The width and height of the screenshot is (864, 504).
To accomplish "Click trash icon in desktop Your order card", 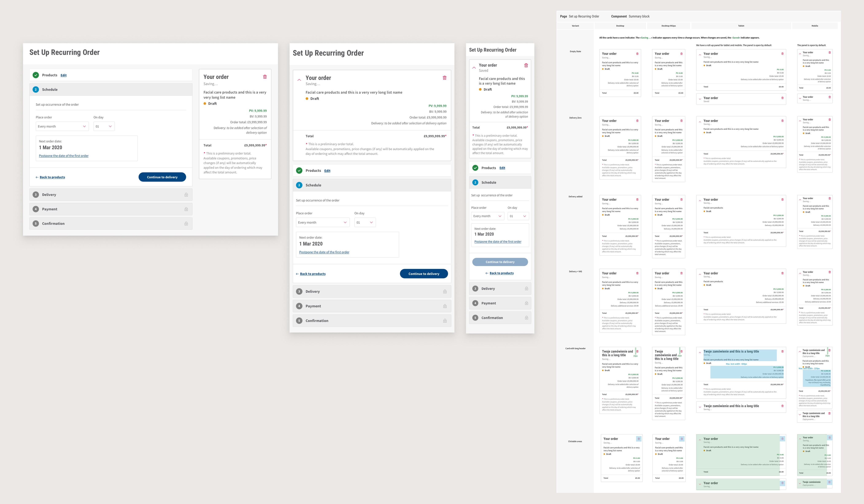I will [x=265, y=77].
